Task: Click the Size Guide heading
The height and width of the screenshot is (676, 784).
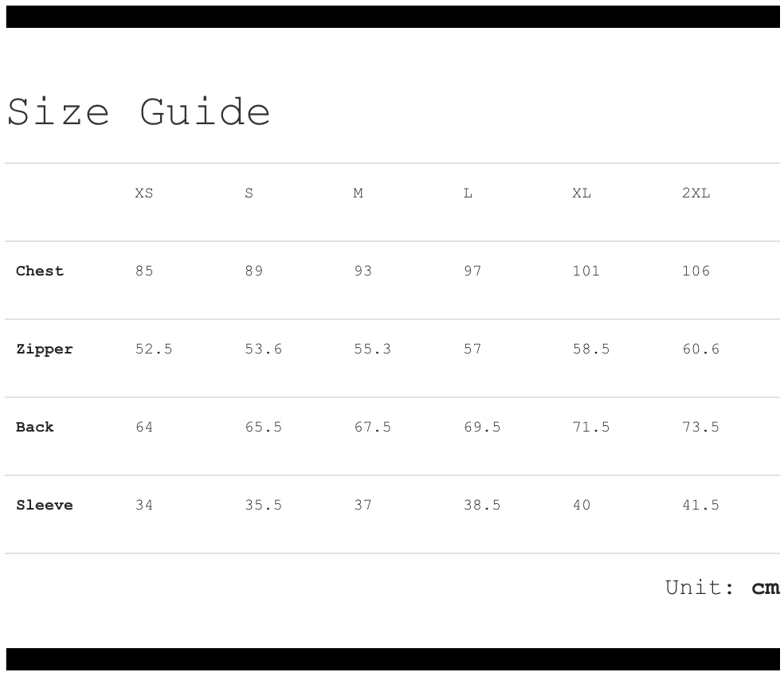Action: [139, 111]
